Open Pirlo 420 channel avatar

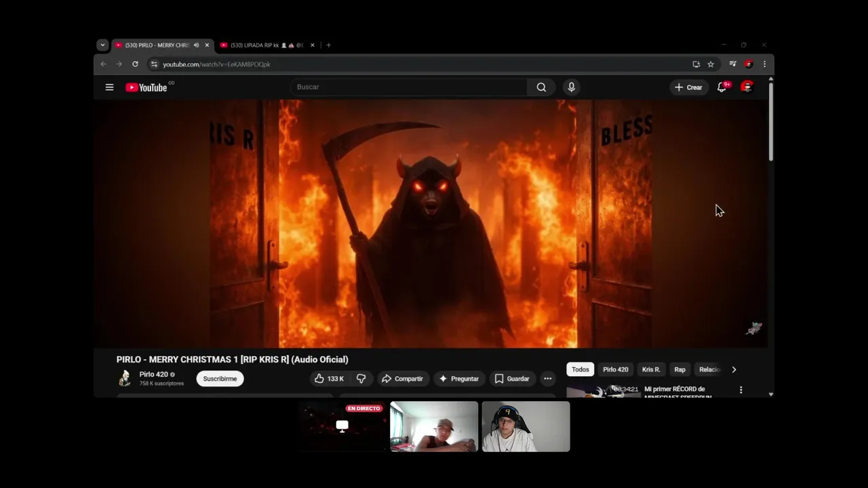pos(125,378)
